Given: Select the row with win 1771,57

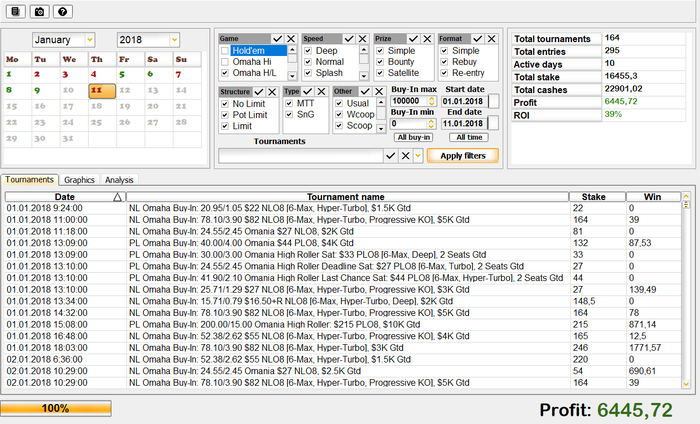Looking at the screenshot, I should coord(343,348).
